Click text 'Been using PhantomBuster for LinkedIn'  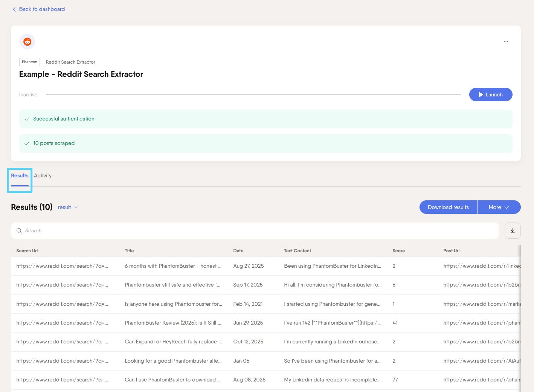point(333,266)
